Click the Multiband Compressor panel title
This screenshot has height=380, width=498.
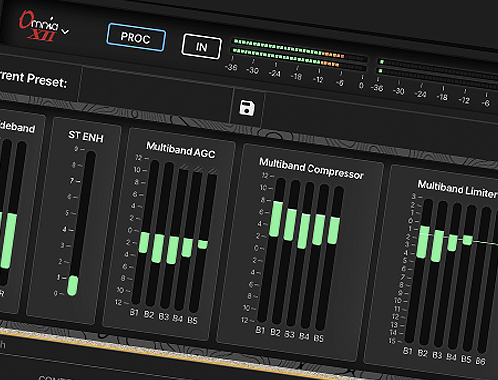pyautogui.click(x=311, y=168)
